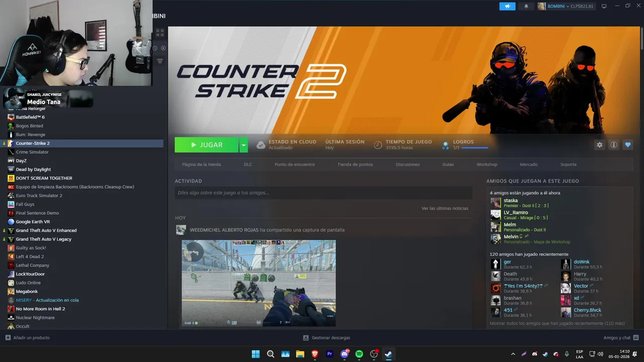View the achievements ribbon icon
The height and width of the screenshot is (362, 644).
[x=445, y=145]
